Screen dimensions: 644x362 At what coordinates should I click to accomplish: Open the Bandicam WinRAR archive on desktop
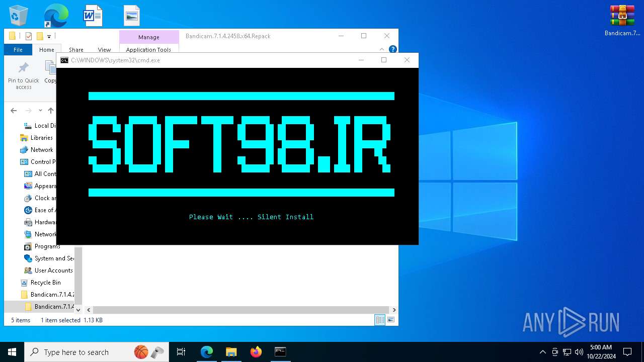[622, 20]
